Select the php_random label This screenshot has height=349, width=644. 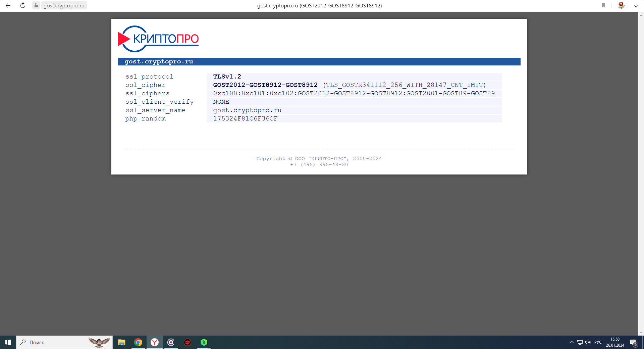coord(145,118)
